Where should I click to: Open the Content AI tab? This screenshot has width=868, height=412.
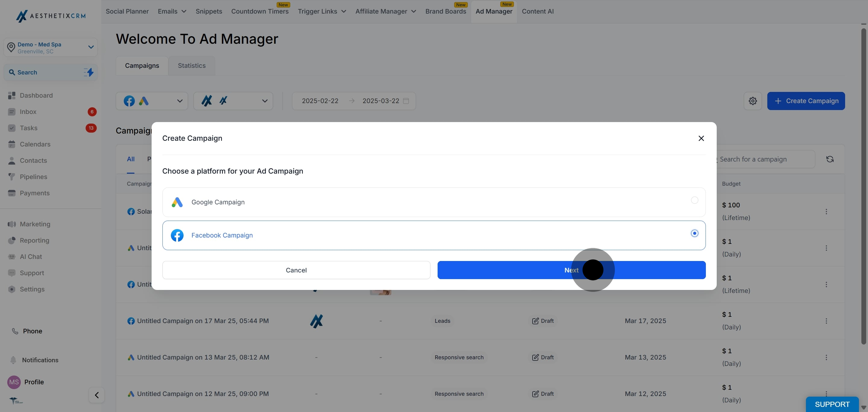(538, 11)
